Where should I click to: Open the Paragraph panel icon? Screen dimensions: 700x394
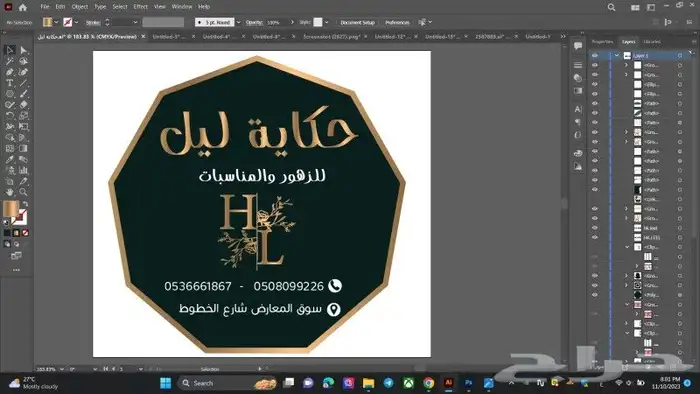(578, 122)
